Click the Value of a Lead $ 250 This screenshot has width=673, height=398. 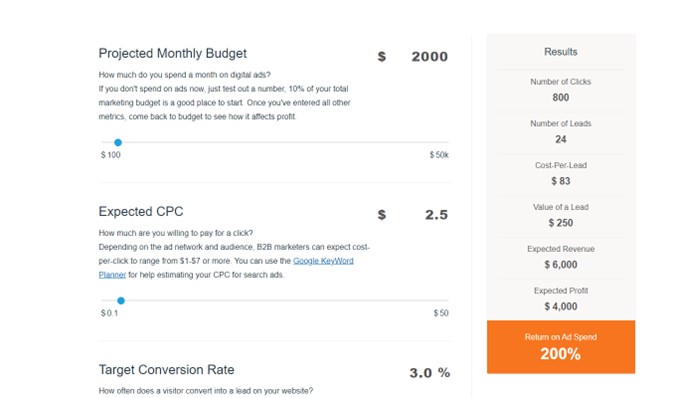tap(561, 223)
